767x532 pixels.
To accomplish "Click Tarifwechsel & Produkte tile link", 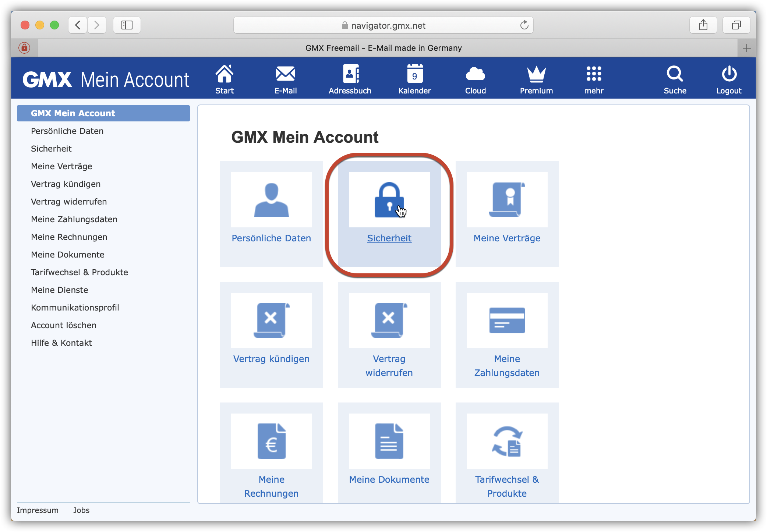I will [x=507, y=486].
